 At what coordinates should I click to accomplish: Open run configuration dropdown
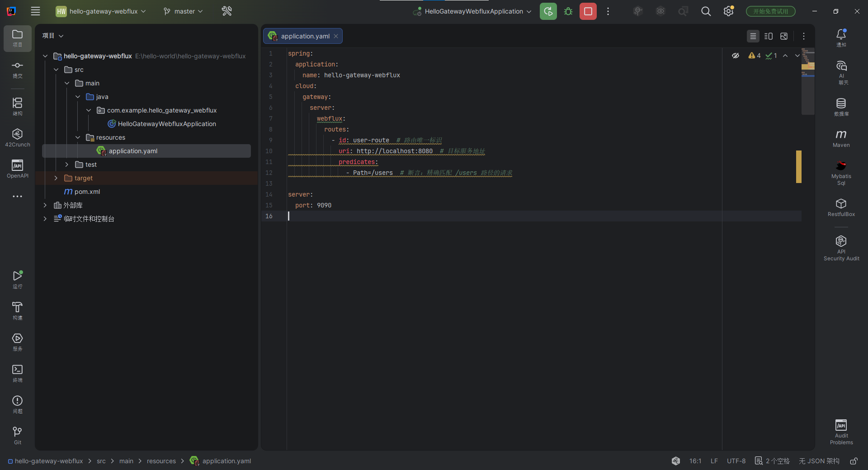(x=472, y=11)
